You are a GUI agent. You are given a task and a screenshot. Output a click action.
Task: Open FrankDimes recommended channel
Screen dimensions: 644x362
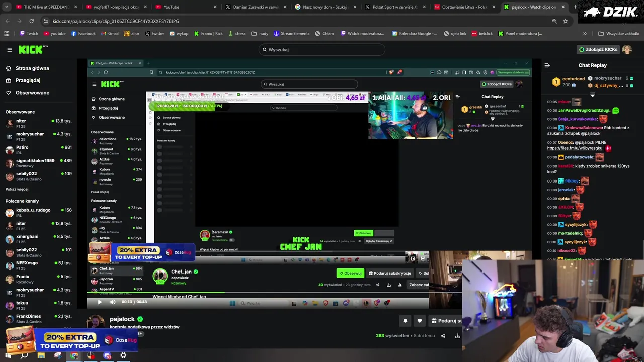(x=39, y=319)
